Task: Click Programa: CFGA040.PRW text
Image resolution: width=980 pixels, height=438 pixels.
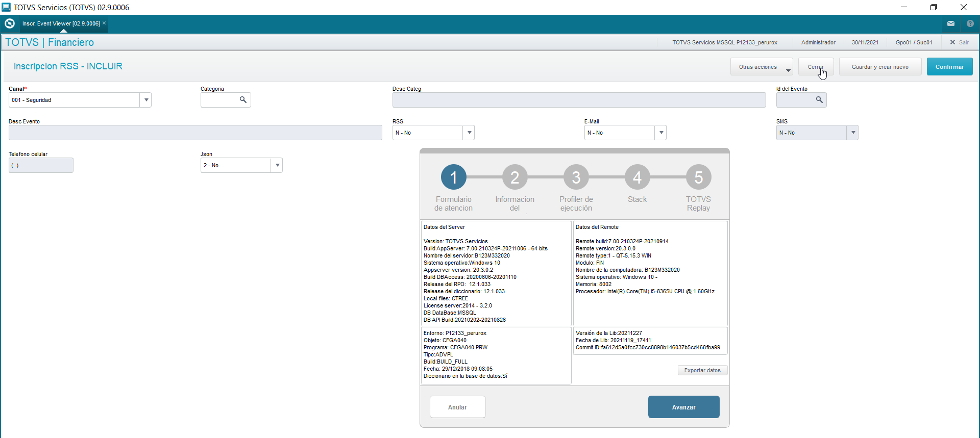Action: click(455, 347)
